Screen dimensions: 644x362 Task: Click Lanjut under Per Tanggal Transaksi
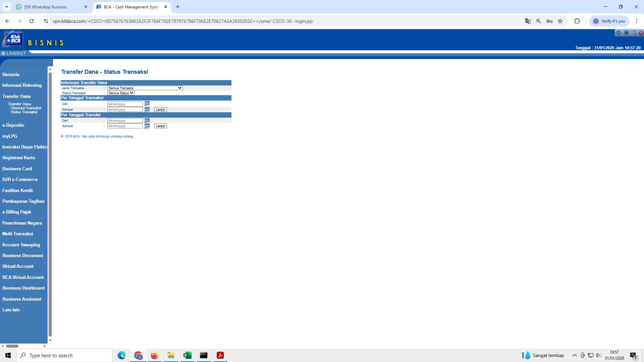coord(160,109)
